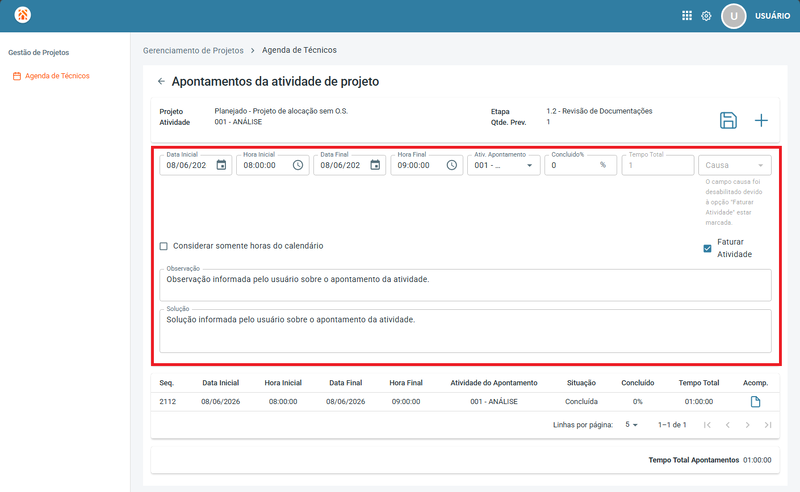Click the 1.2 - Revisão de Documentações text

[599, 111]
